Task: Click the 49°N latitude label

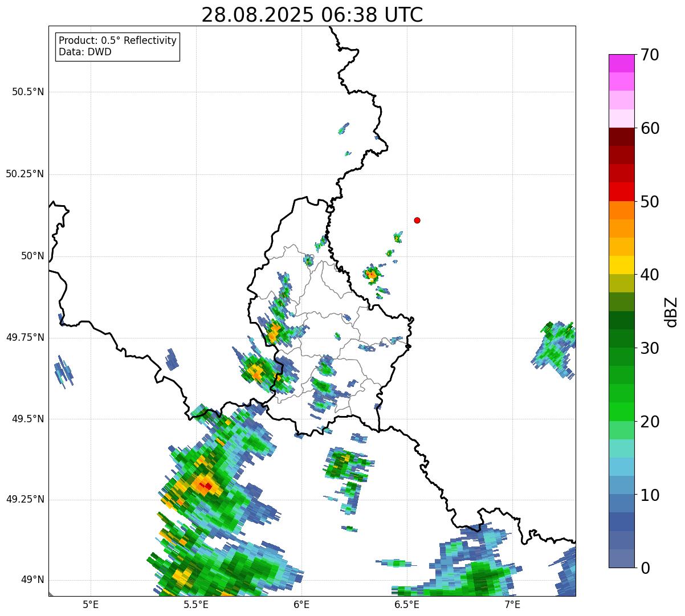Action: point(32,580)
